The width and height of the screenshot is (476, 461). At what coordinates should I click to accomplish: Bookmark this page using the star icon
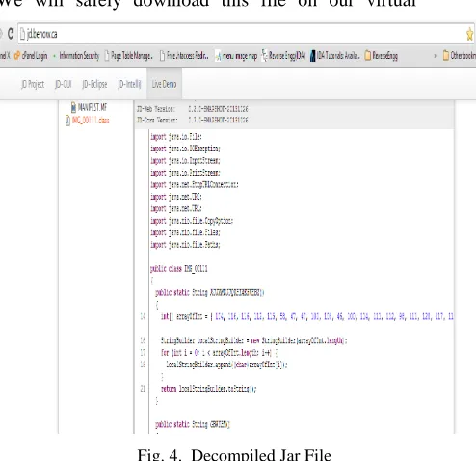[470, 34]
